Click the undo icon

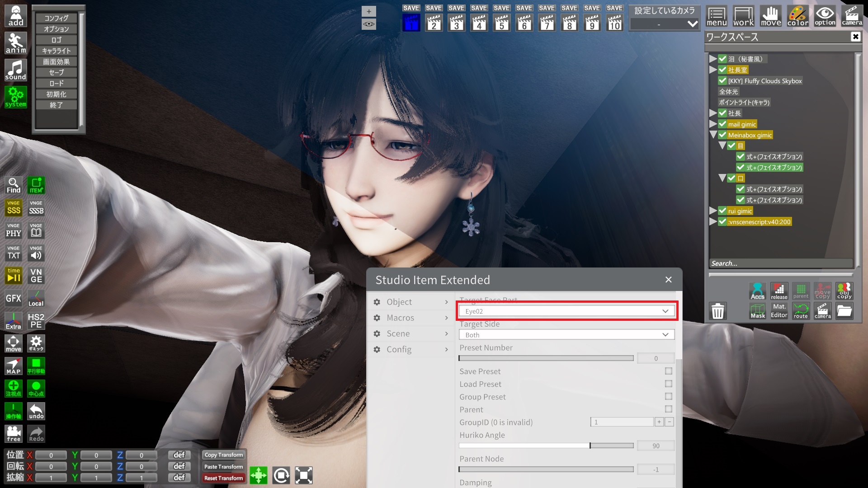pos(36,411)
